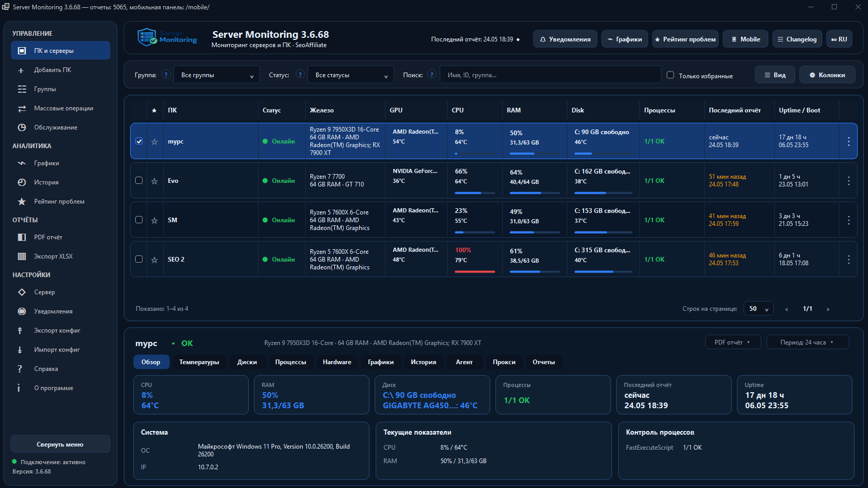Switch to the Hardware tab

pos(337,362)
